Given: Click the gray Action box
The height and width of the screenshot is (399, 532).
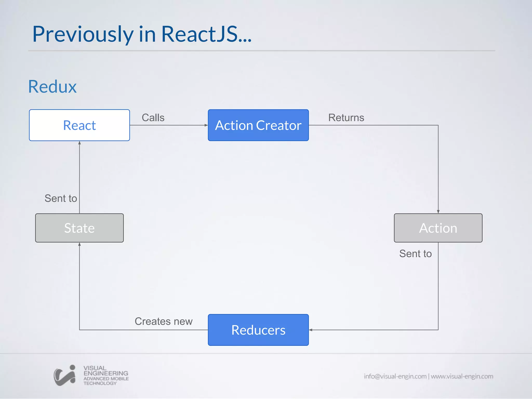Looking at the screenshot, I should 438,228.
